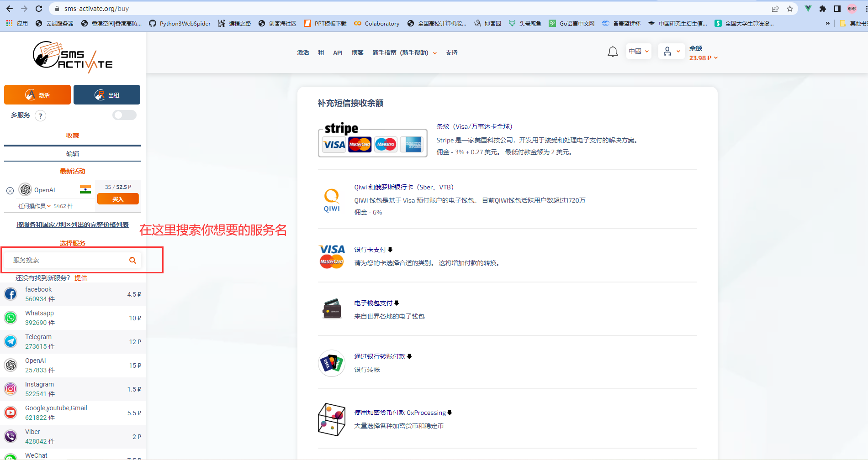
Task: Expand the 新手指南 menu
Action: (x=405, y=53)
